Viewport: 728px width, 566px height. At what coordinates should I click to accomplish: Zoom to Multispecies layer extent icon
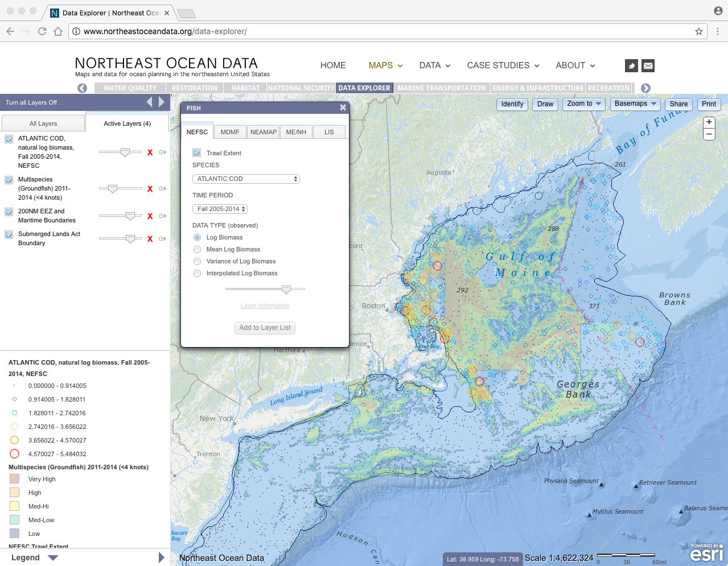pyautogui.click(x=163, y=189)
